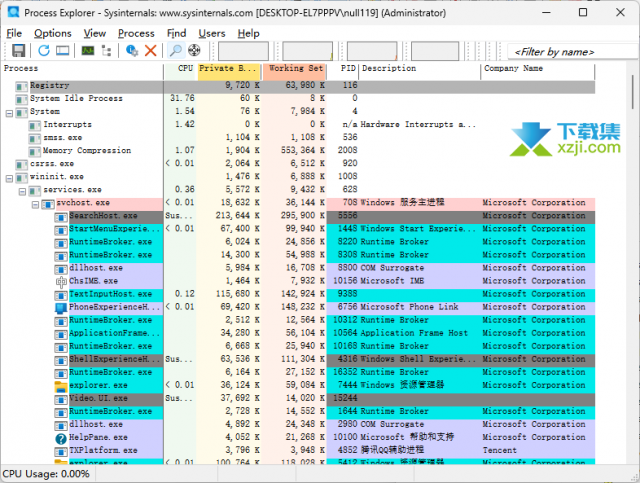Click the crosshair Find Window's Process icon
The width and height of the screenshot is (640, 483).
click(x=194, y=50)
